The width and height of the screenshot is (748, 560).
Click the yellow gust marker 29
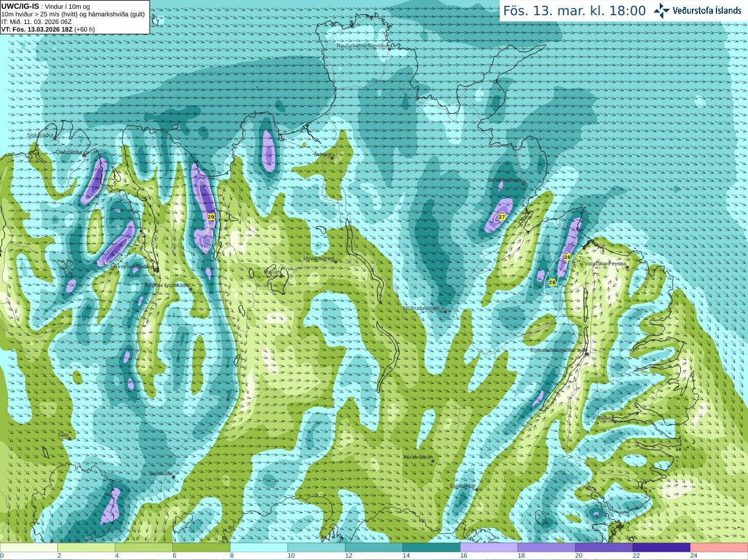coord(211,217)
